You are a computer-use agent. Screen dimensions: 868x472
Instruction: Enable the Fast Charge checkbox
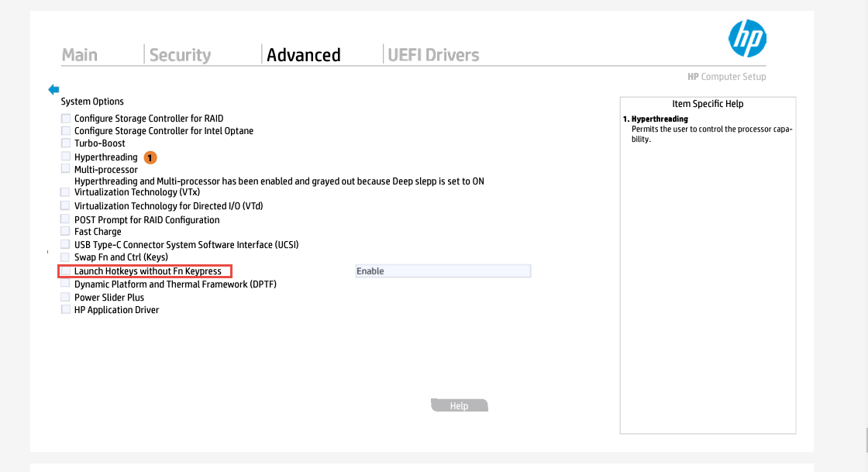(65, 231)
